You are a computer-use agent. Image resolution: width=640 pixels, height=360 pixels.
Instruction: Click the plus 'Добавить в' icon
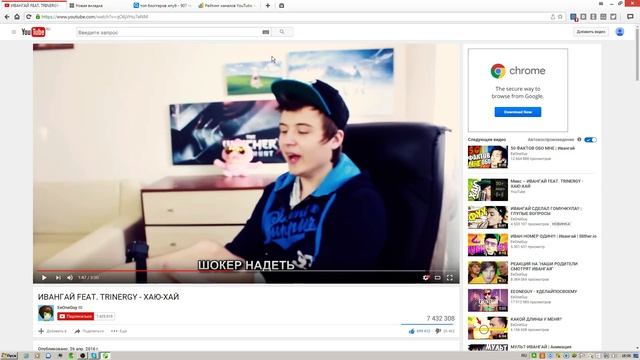(41, 331)
